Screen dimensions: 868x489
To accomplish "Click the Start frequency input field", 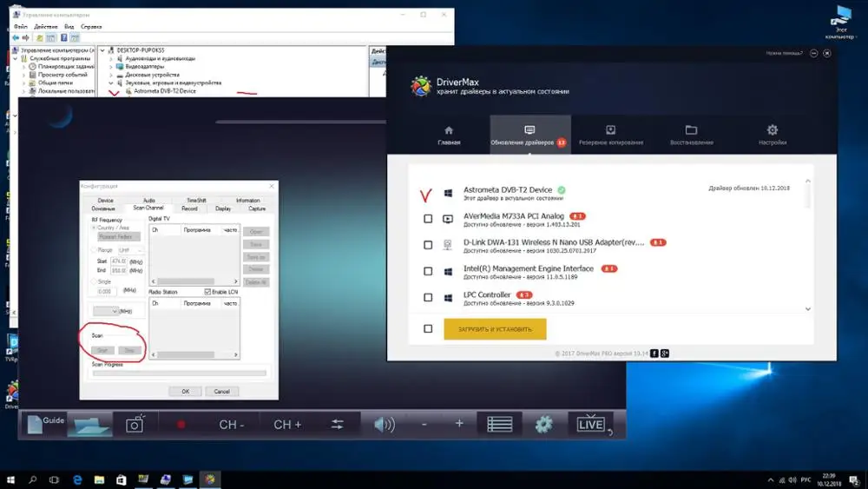I will coord(118,261).
